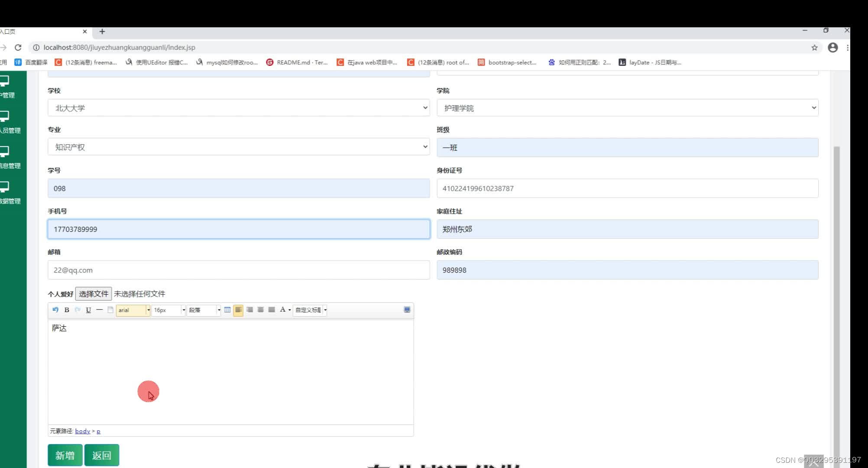Select justify alignment in editor toolbar
Image resolution: width=868 pixels, height=468 pixels.
272,310
